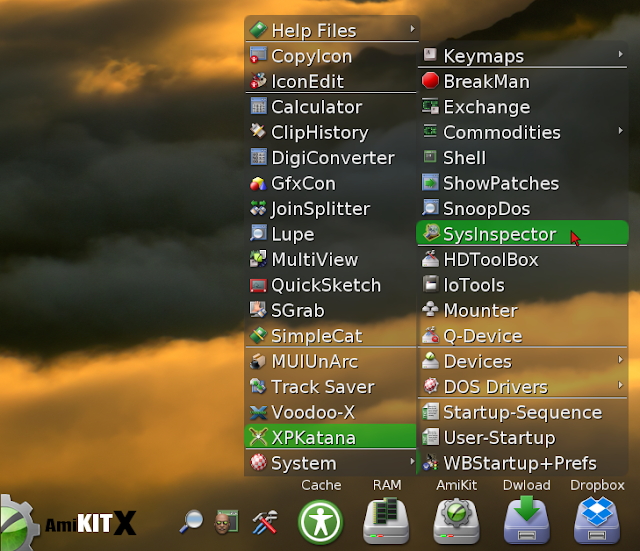Open the RAM disk icon
Viewport: 640px width, 551px height.
tap(386, 521)
